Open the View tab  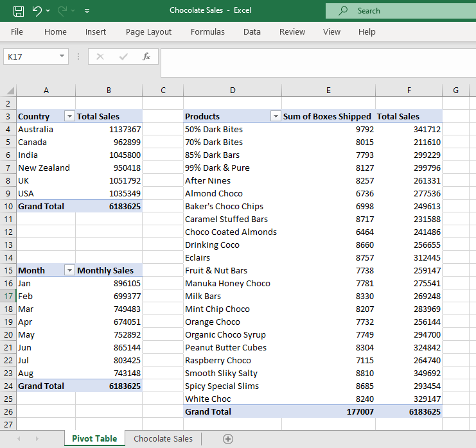pyautogui.click(x=331, y=32)
